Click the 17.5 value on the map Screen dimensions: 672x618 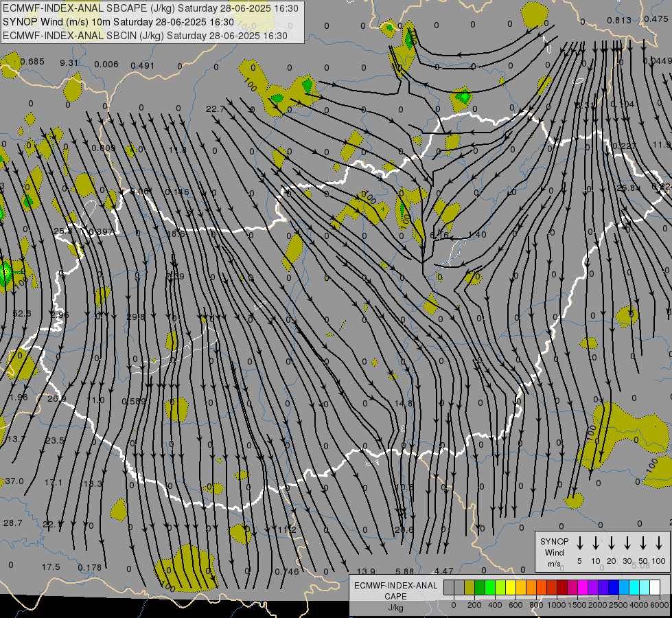[x=51, y=567]
